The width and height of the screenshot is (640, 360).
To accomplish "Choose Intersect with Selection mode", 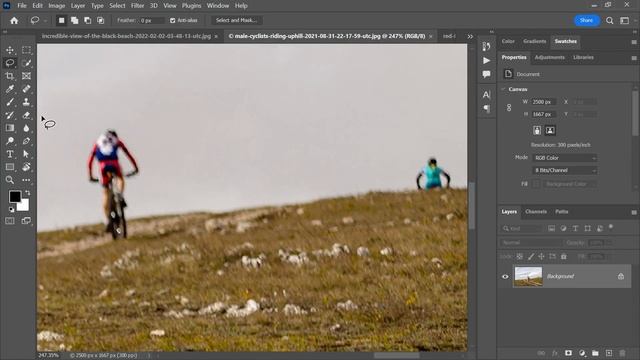I will [x=100, y=20].
